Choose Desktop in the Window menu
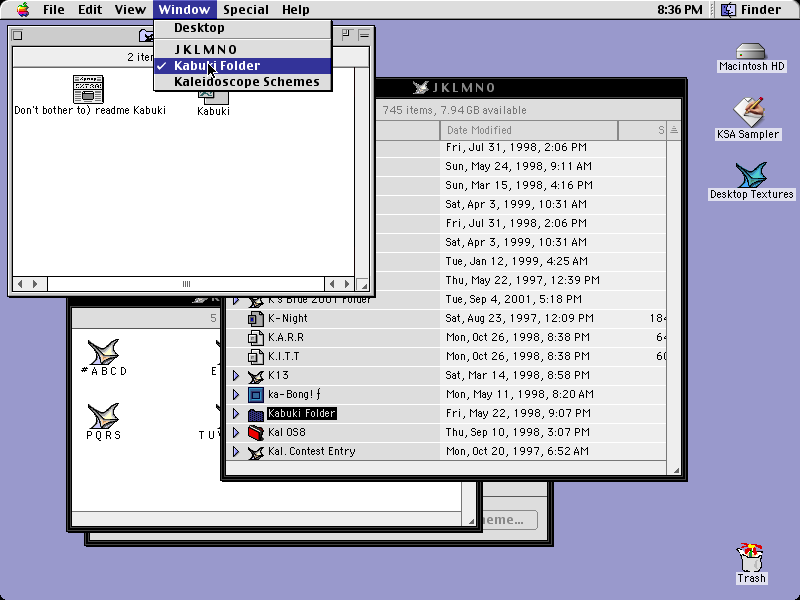 [x=243, y=28]
